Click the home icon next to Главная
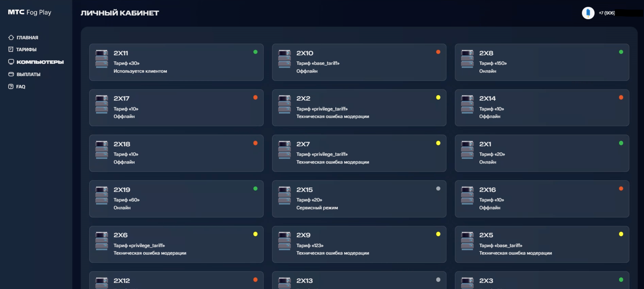Viewport: 644px width, 289px height. pos(11,38)
